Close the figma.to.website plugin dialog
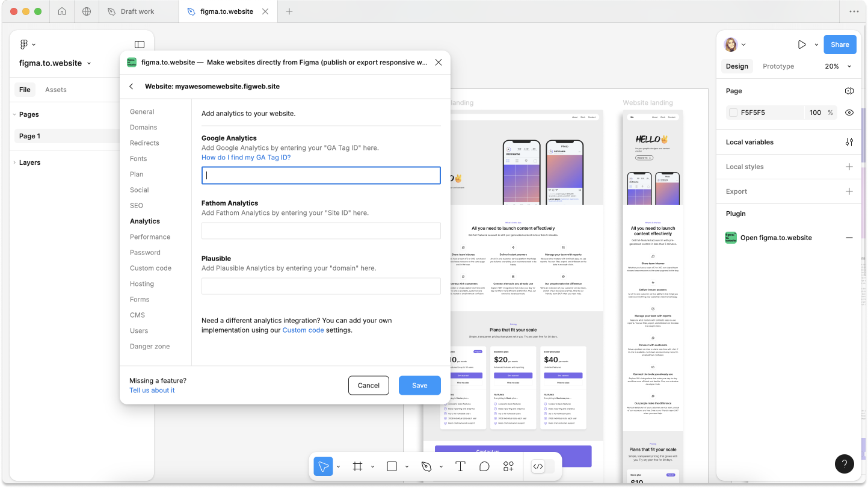 (439, 62)
